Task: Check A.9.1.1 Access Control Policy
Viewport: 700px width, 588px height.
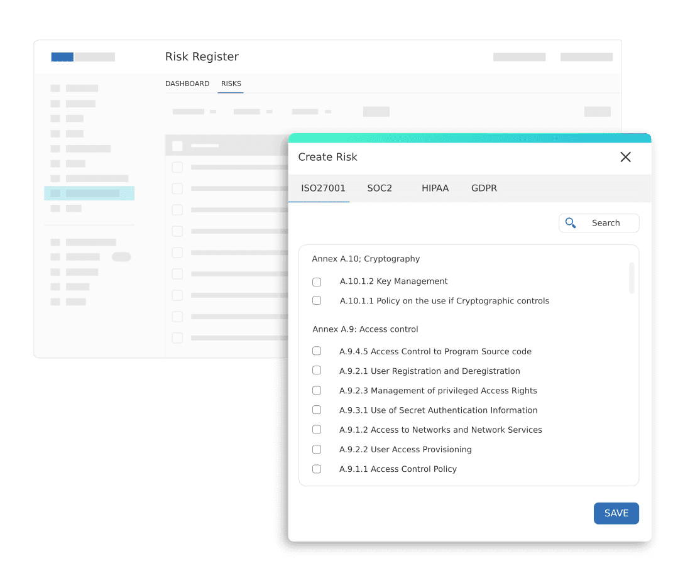Action: pyautogui.click(x=317, y=469)
